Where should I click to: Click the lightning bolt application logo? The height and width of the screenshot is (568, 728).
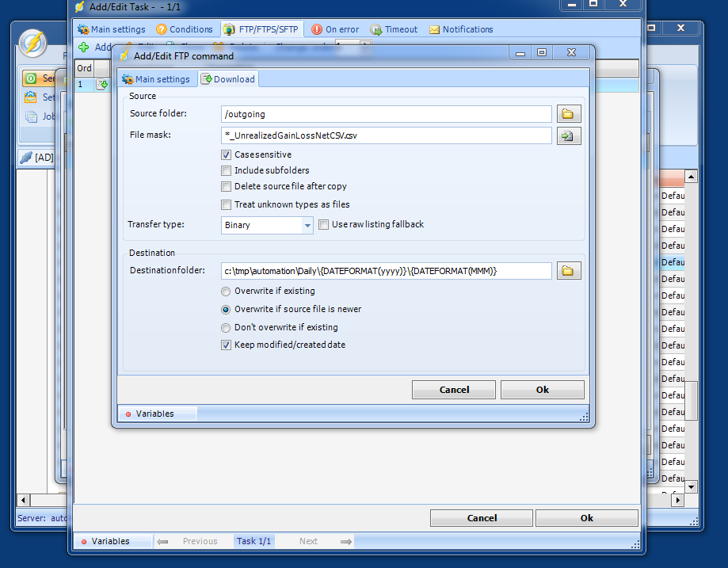click(32, 43)
